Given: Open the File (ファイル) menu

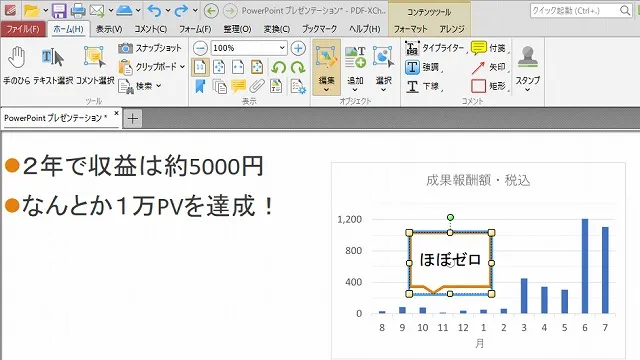Looking at the screenshot, I should point(23,29).
